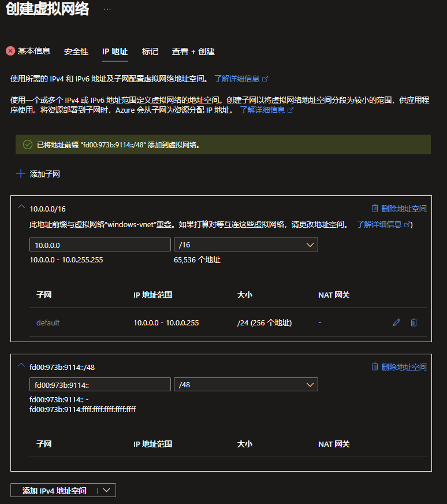The height and width of the screenshot is (504, 447).
Task: Open the /48 prefix size dropdown
Action: tap(245, 385)
